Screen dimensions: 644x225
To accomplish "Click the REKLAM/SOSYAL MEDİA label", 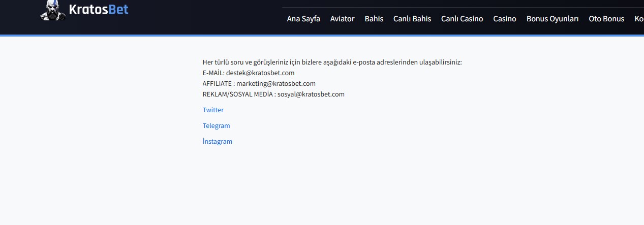I will point(238,94).
